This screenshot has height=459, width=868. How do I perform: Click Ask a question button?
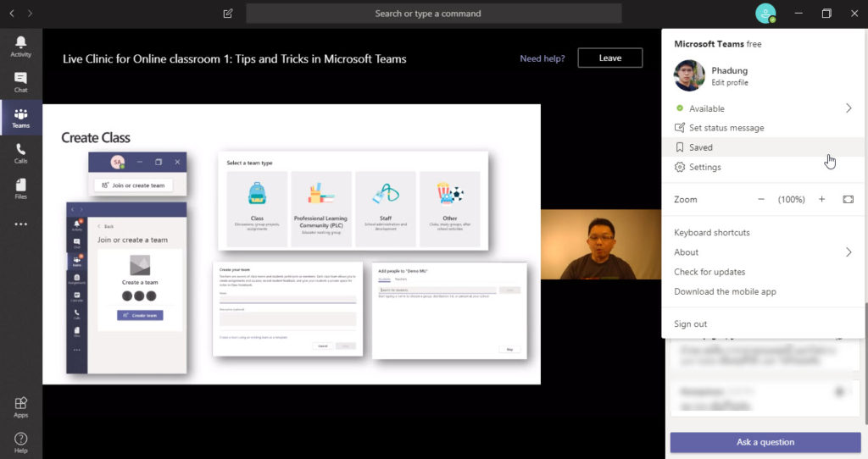point(765,442)
